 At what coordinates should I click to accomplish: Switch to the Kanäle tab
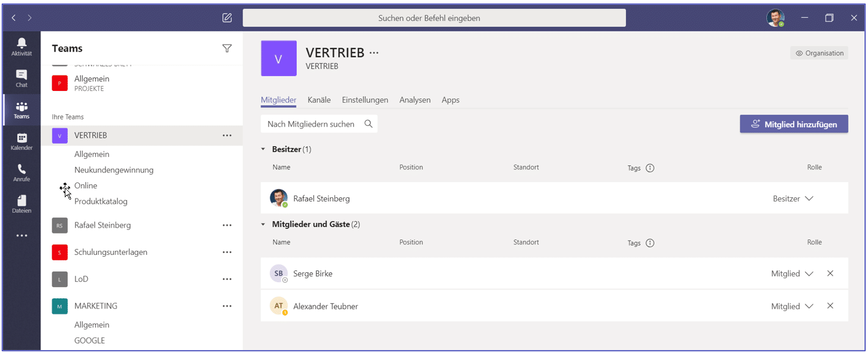(319, 100)
